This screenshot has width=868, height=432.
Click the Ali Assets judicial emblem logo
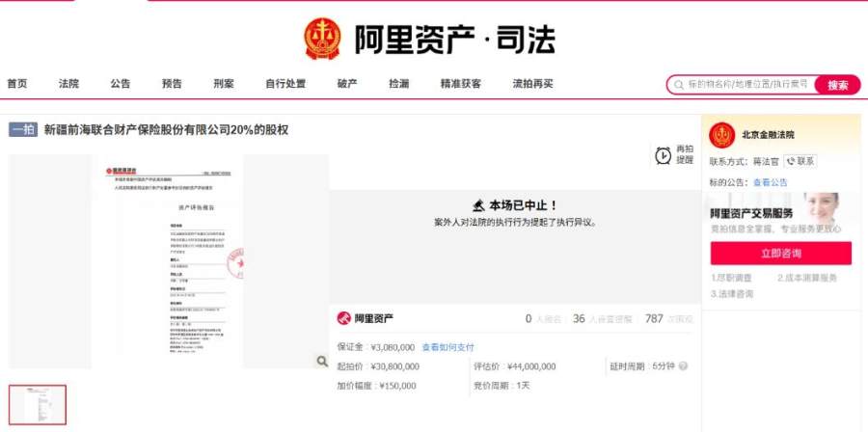[323, 39]
